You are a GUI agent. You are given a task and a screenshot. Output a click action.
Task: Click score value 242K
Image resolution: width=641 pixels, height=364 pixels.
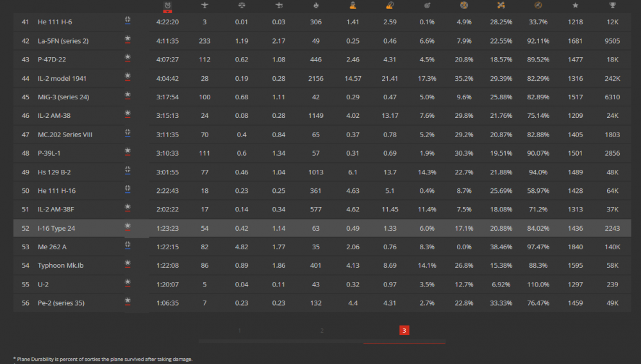pos(612,78)
